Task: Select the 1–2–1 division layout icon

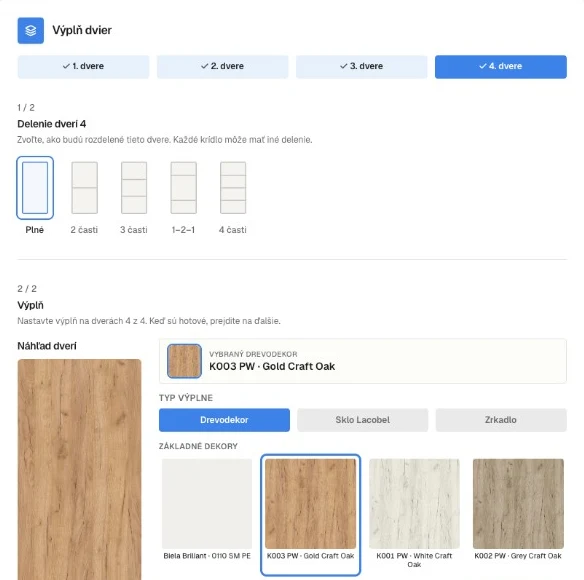Action: click(184, 188)
